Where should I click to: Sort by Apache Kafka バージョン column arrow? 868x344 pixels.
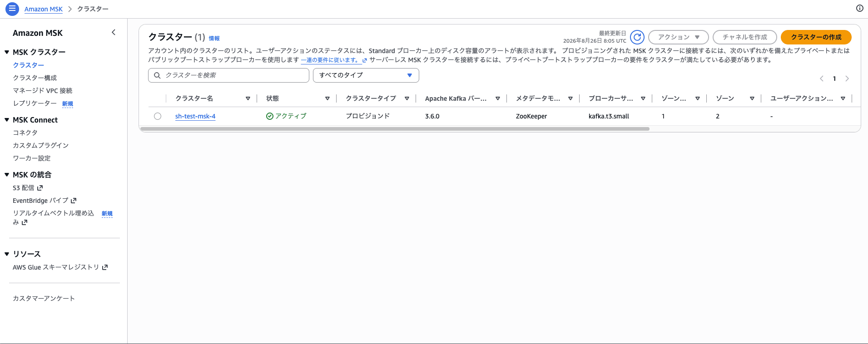[x=498, y=98]
